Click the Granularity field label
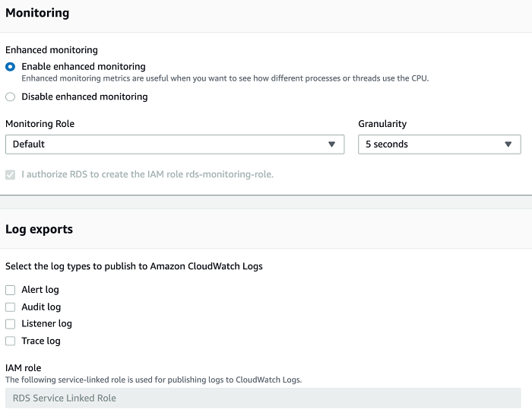Screen dimensions: 532x413 click(x=382, y=124)
